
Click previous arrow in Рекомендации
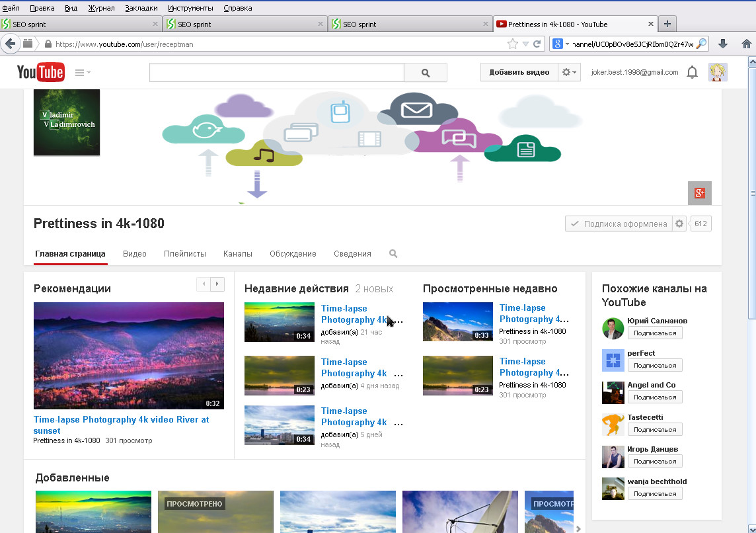point(204,284)
